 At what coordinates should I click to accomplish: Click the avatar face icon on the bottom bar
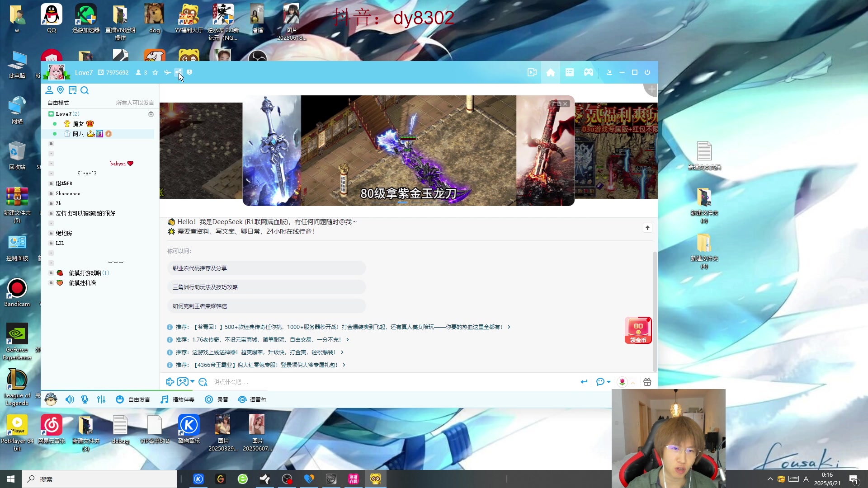[51, 399]
